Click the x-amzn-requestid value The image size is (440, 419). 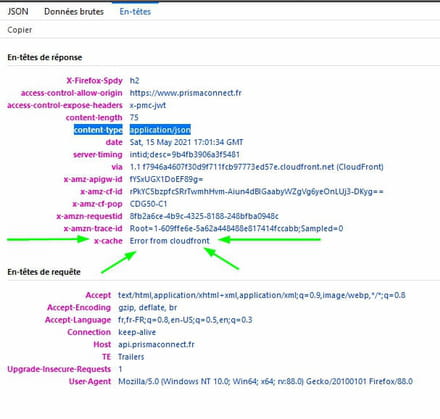[204, 216]
